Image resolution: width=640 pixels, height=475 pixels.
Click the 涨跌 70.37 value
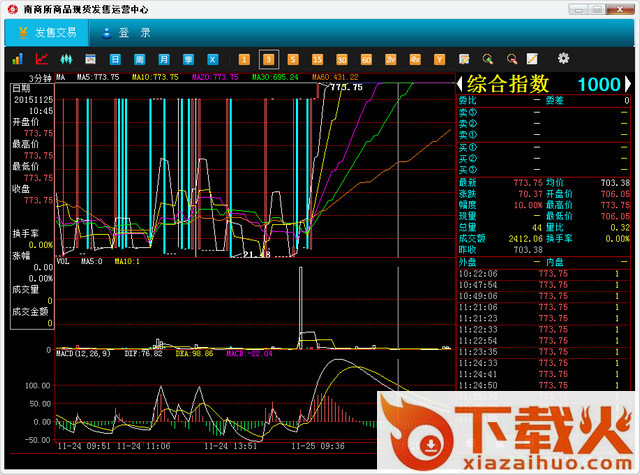531,194
